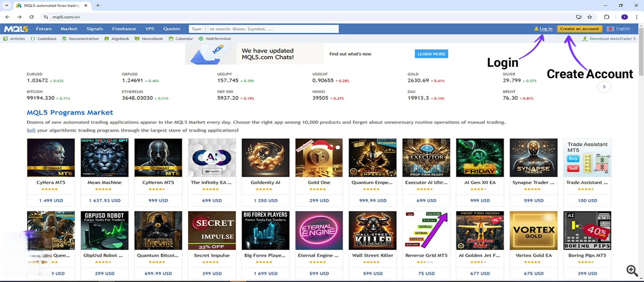
Task: Click Download MetaTrader 5 link
Action: pos(609,39)
